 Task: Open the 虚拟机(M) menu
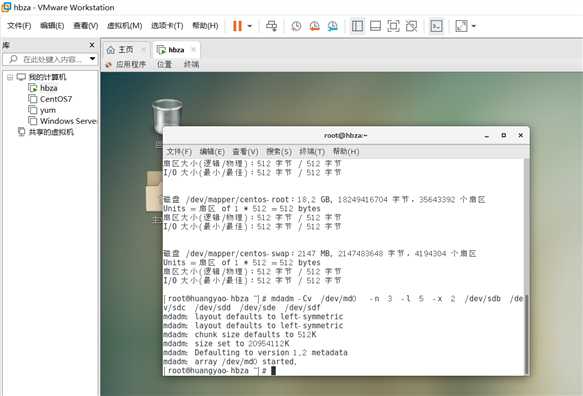pos(125,26)
